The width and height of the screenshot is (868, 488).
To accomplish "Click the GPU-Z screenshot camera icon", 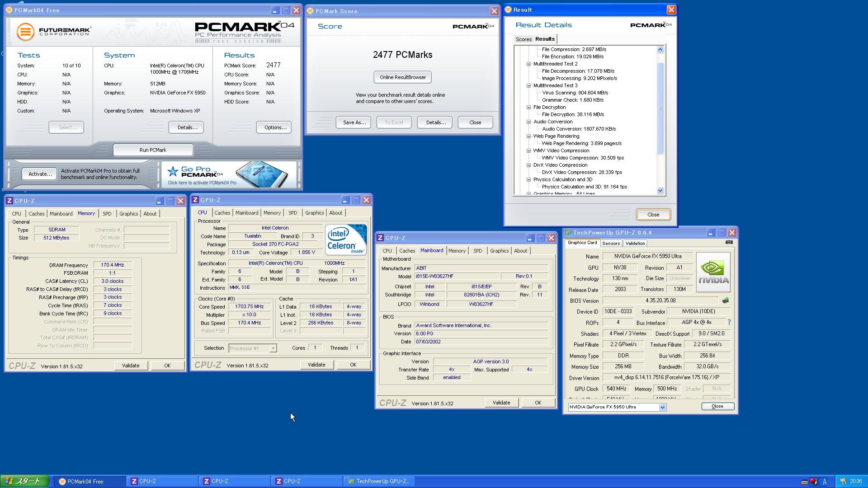I will (x=729, y=242).
